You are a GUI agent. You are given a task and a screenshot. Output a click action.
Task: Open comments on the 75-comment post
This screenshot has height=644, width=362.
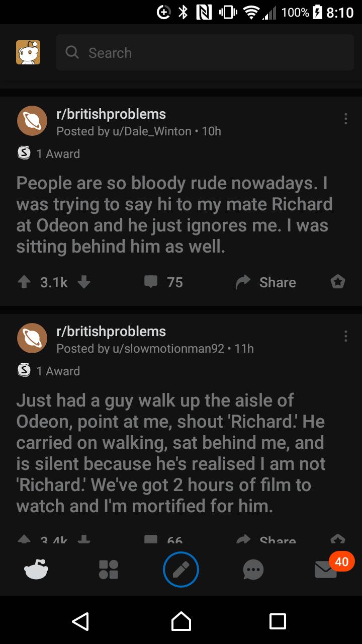click(163, 282)
